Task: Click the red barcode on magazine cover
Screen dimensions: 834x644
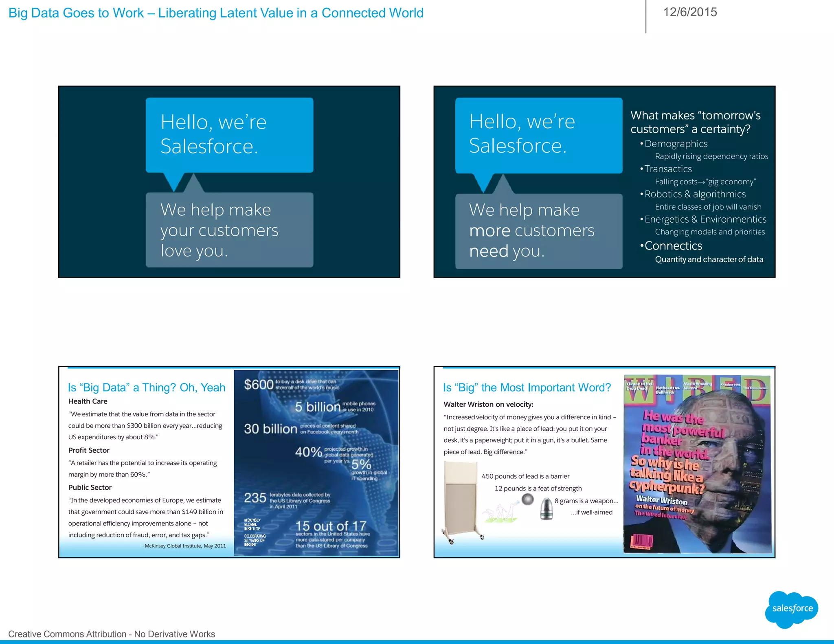Action: [642, 542]
